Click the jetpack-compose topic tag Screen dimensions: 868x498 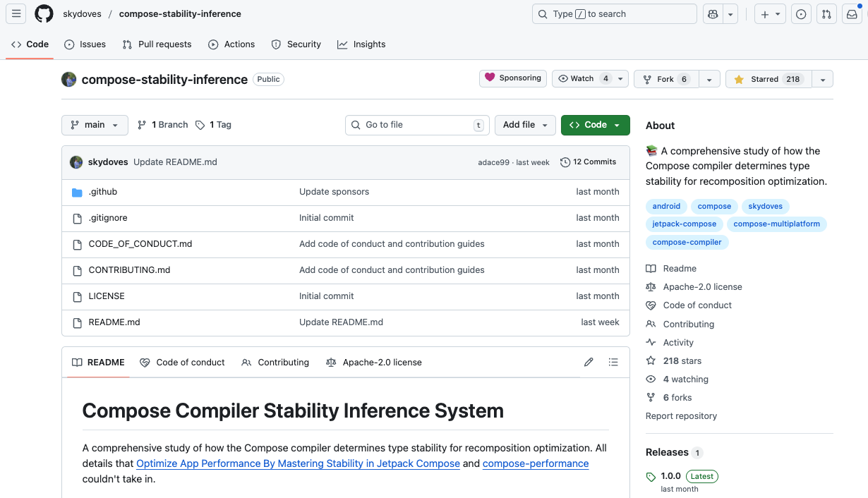pos(684,224)
